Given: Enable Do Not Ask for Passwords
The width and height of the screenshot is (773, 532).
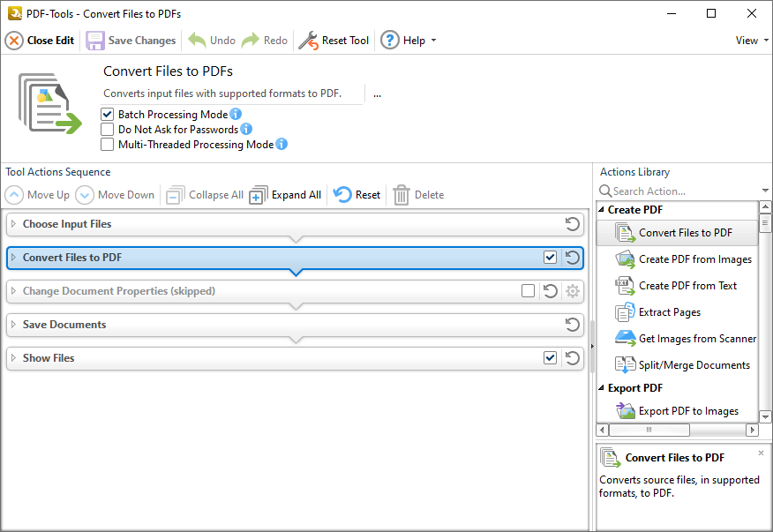Looking at the screenshot, I should click(107, 129).
